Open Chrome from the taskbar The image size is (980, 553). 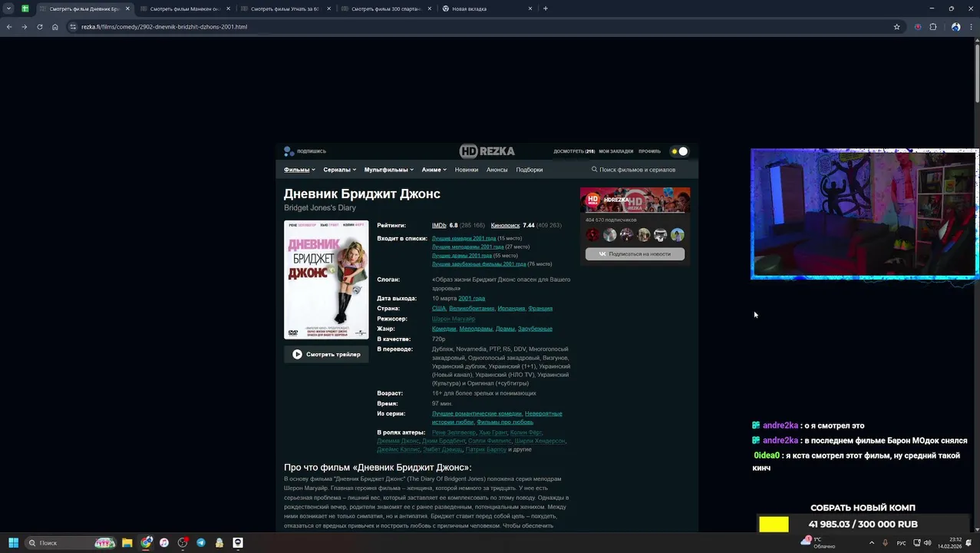tap(146, 543)
